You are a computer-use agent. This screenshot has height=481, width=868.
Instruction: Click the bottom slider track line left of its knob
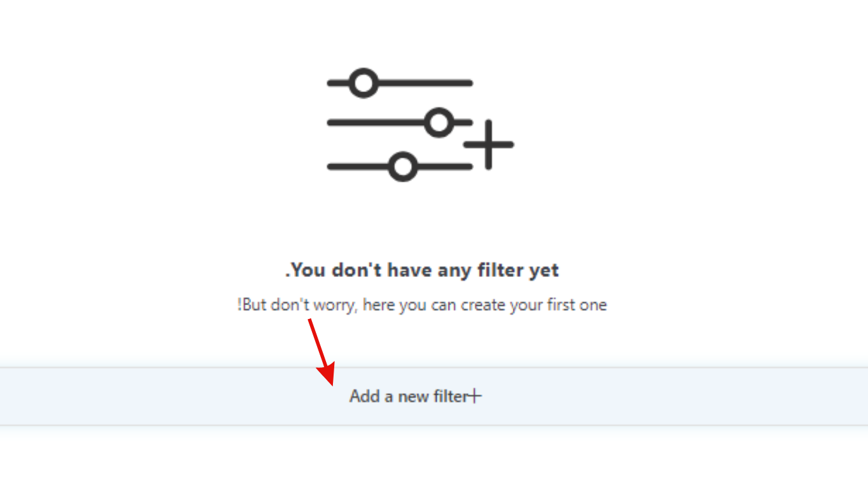(358, 167)
